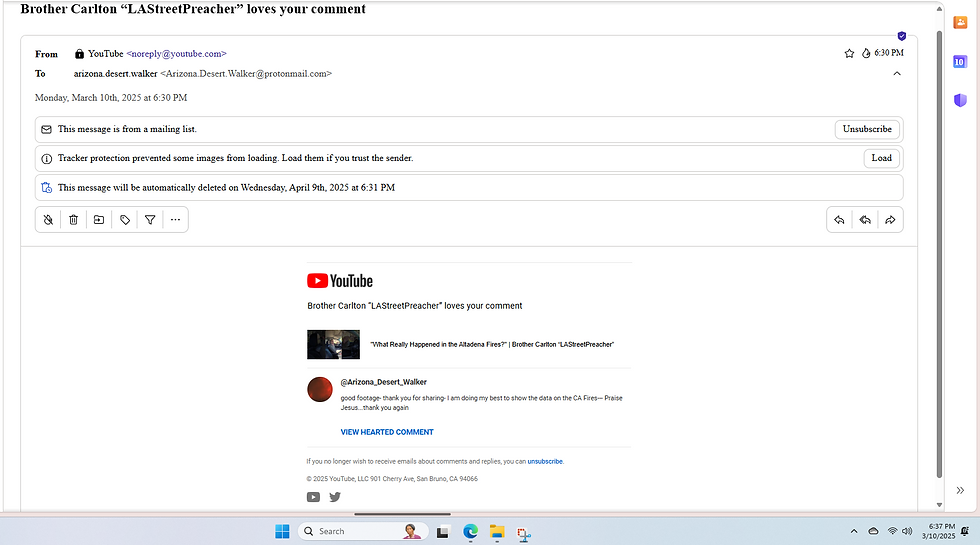
Task: Click the scrollbar down arrow
Action: (x=939, y=505)
